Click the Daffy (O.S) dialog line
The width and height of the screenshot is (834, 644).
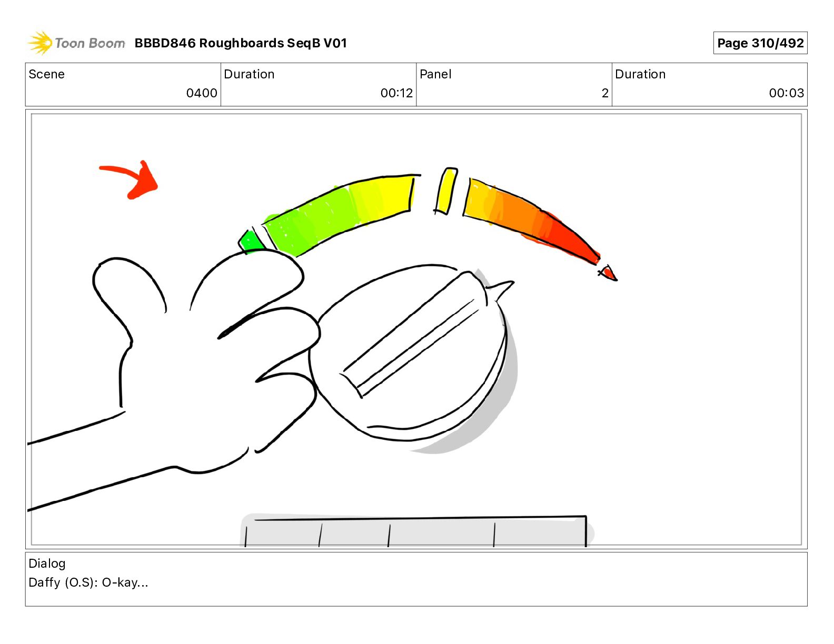[88, 582]
